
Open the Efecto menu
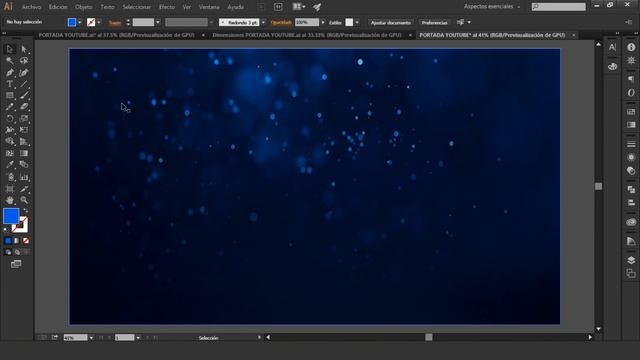coord(167,7)
